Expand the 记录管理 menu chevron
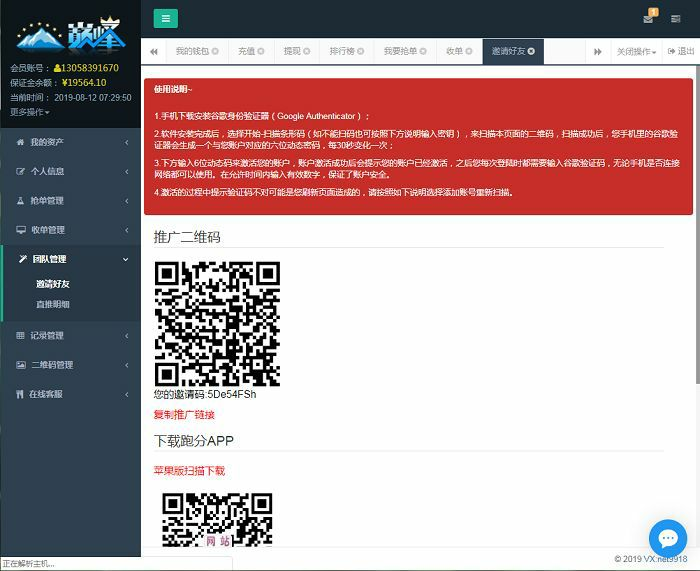Image resolution: width=700 pixels, height=571 pixels. [127, 336]
